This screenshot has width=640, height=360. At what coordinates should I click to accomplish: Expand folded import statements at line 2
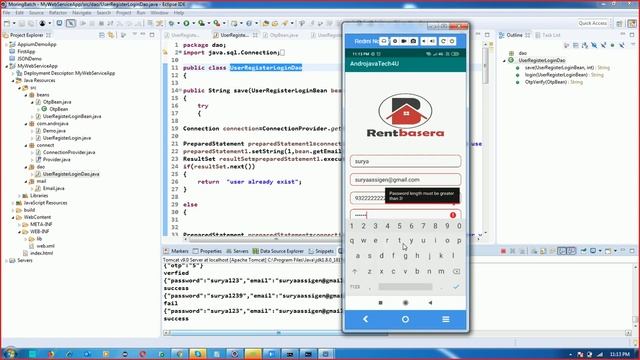[180, 53]
